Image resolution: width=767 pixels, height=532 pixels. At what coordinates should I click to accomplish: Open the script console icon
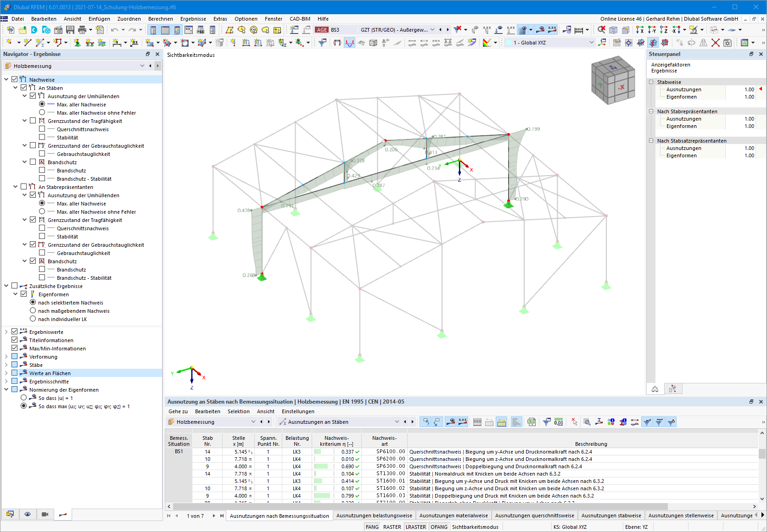pyautogui.click(x=189, y=30)
